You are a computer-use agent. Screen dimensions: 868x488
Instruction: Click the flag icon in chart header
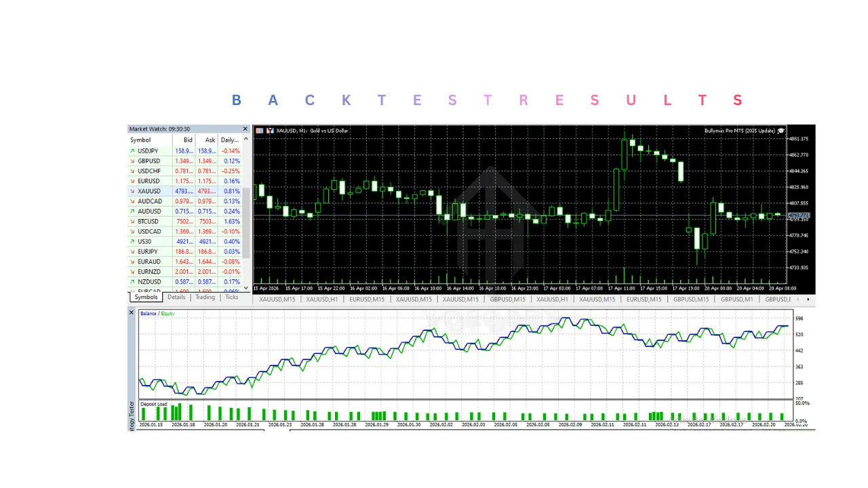click(259, 130)
